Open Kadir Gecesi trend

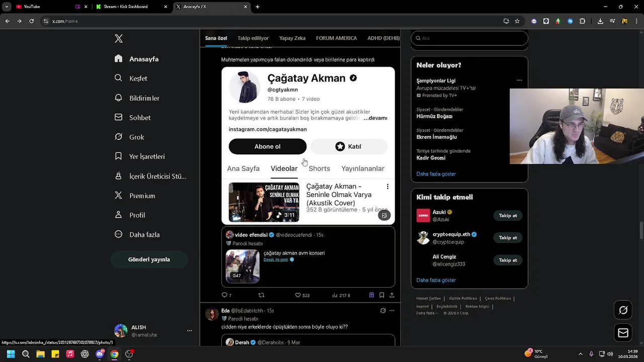pyautogui.click(x=431, y=158)
